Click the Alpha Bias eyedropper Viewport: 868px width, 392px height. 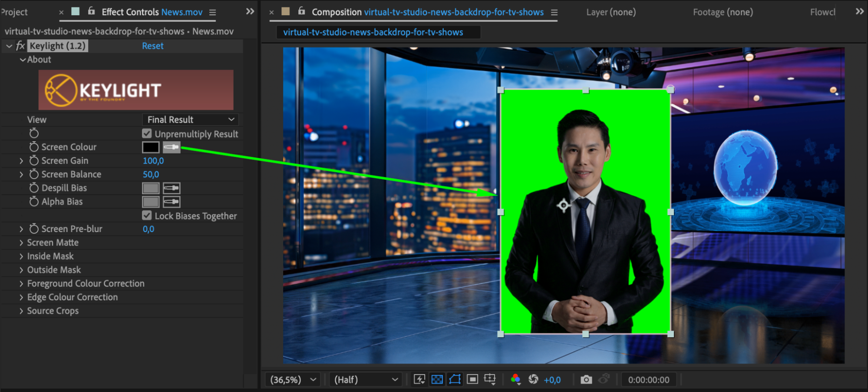(171, 202)
